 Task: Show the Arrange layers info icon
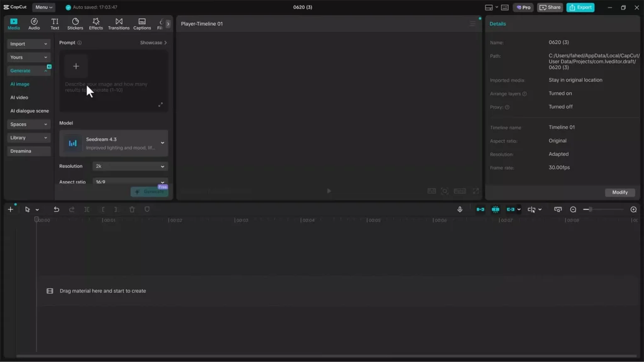(x=525, y=94)
